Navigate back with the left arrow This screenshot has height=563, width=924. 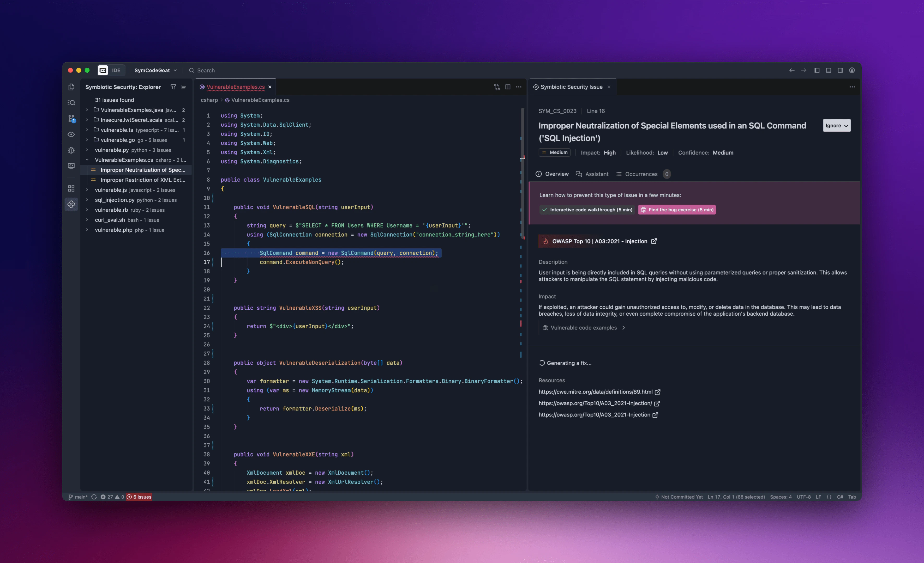pyautogui.click(x=792, y=70)
